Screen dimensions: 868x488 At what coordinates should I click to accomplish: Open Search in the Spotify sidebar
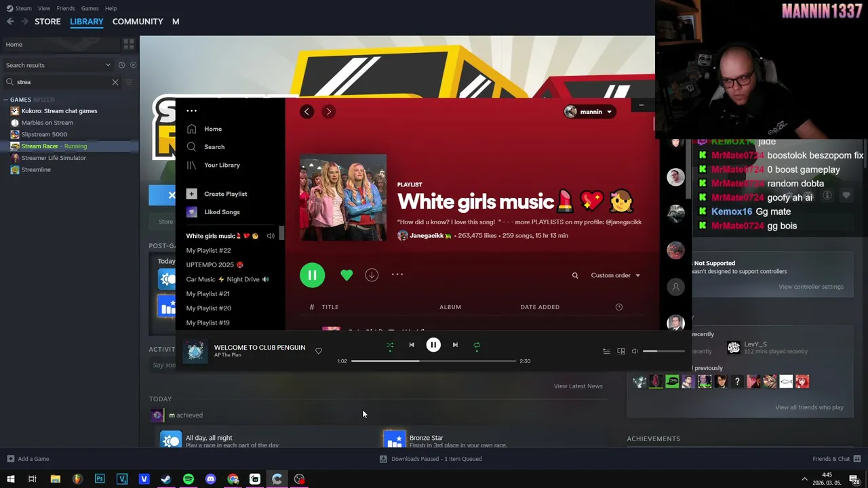[214, 147]
